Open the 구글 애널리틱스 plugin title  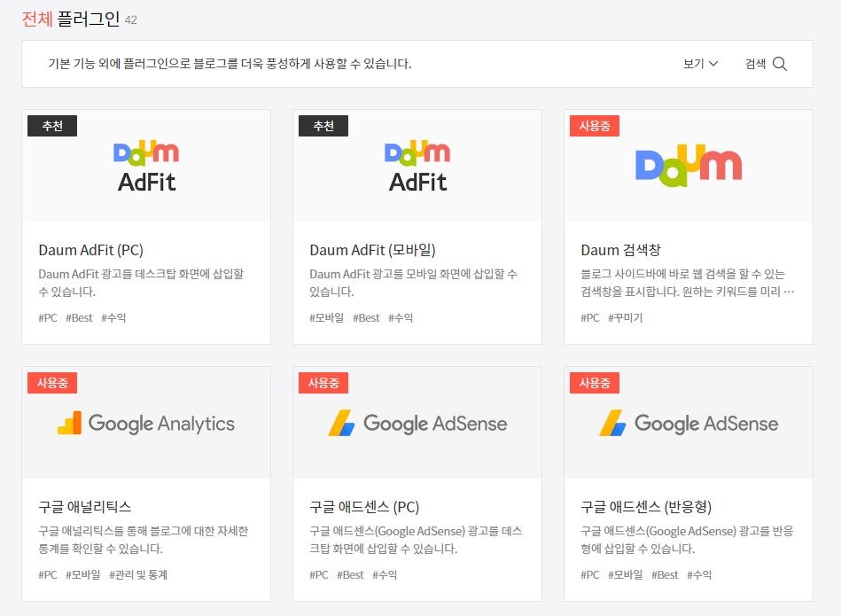85,507
